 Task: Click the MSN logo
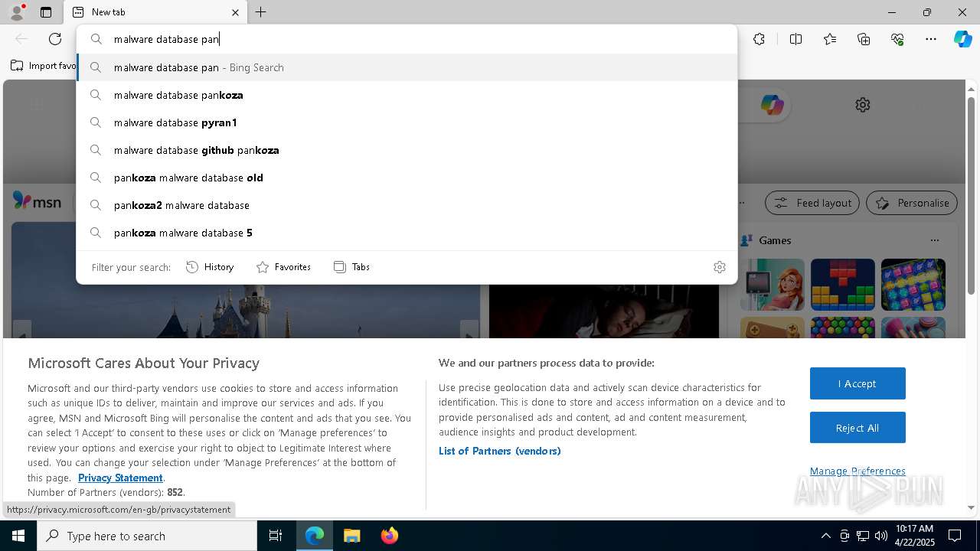click(x=37, y=202)
